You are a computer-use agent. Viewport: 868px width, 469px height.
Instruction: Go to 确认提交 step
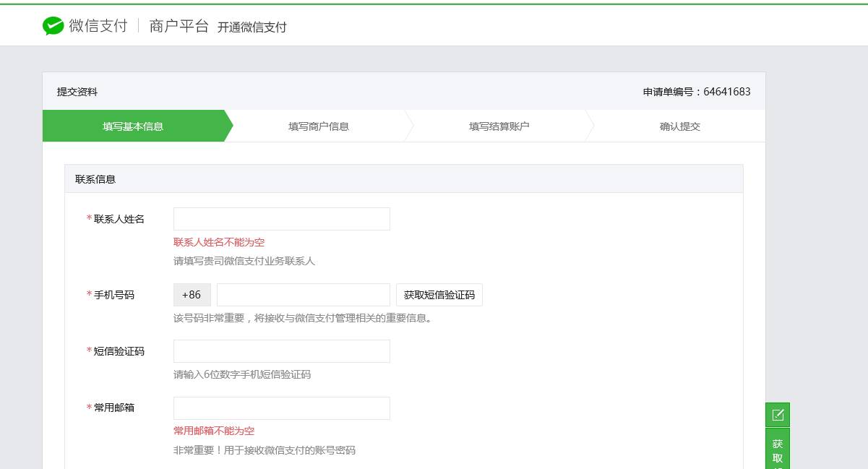(680, 126)
